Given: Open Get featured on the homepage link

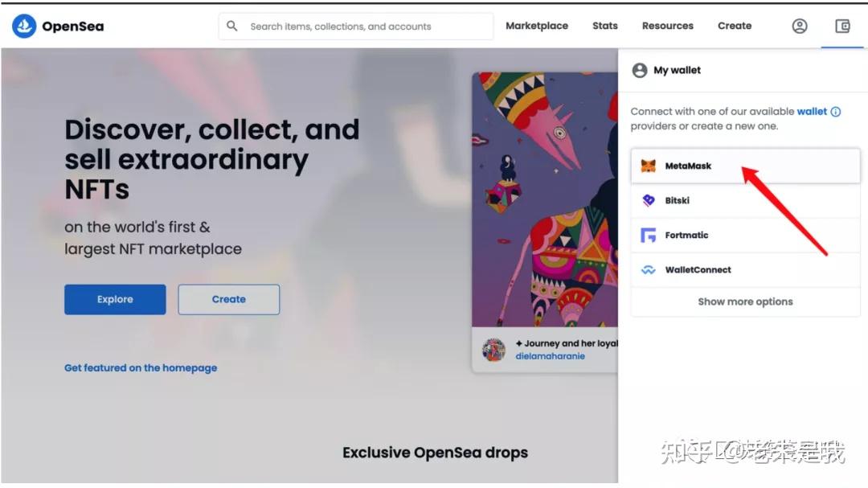Looking at the screenshot, I should (141, 367).
